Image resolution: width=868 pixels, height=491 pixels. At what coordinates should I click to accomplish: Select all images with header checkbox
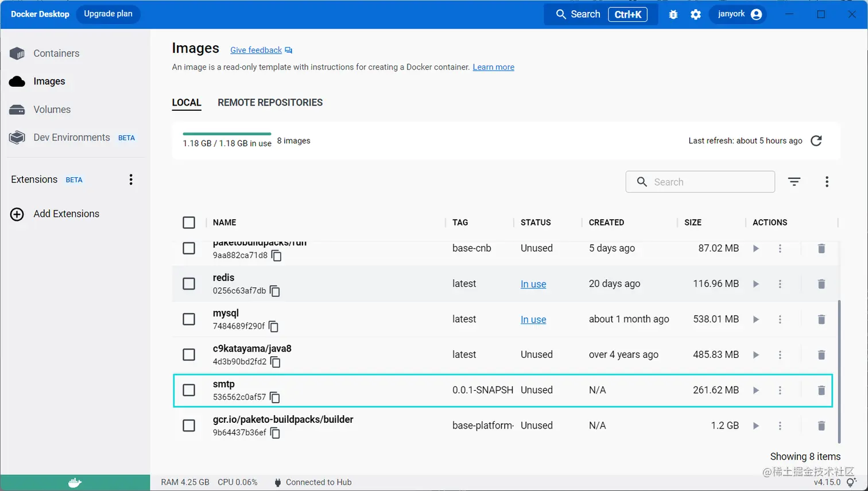pos(189,223)
